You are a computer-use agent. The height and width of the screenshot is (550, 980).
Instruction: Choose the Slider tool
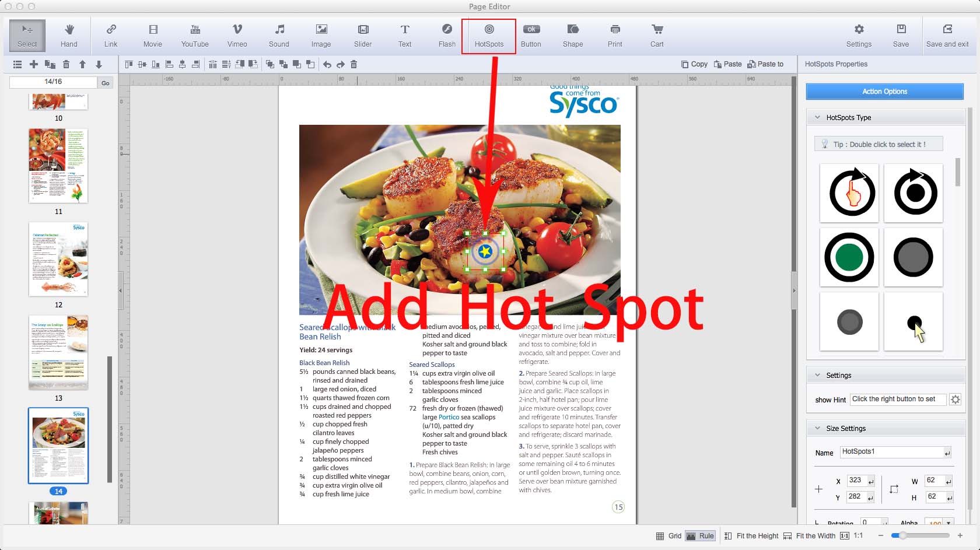tap(363, 36)
